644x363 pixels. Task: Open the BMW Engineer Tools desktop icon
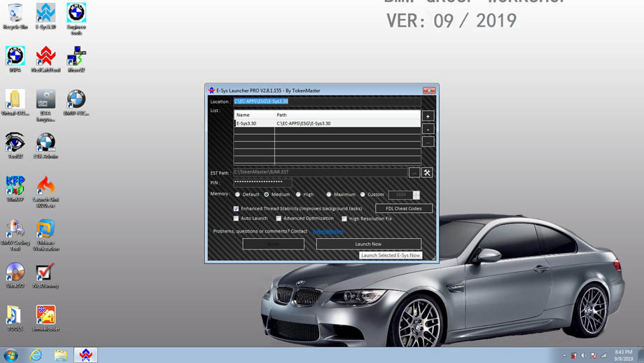[x=76, y=19]
